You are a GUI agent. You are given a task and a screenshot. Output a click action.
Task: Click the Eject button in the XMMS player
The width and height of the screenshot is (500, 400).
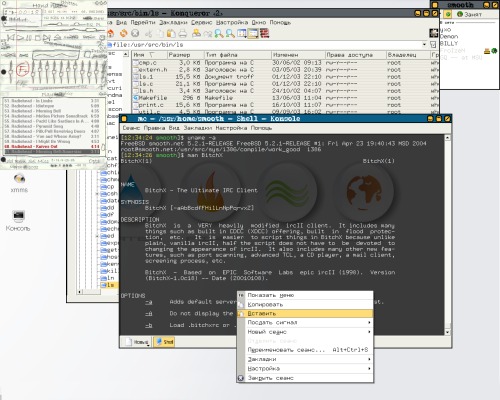(x=57, y=37)
